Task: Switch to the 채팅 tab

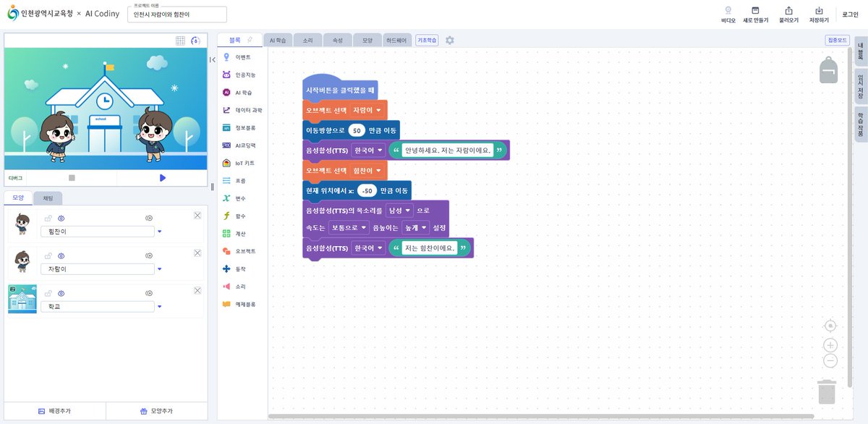Action: [x=48, y=198]
